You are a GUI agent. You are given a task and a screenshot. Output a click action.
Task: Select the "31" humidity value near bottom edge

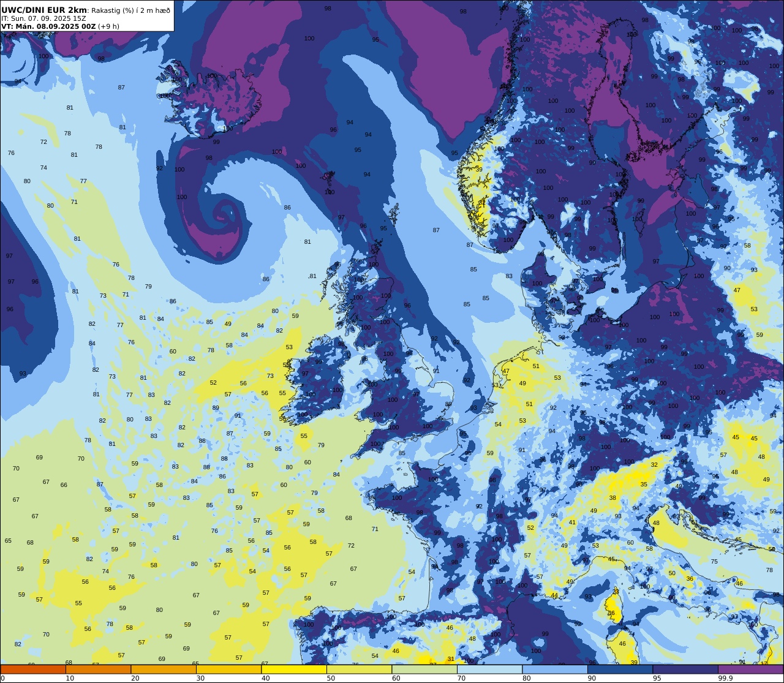[x=451, y=659]
